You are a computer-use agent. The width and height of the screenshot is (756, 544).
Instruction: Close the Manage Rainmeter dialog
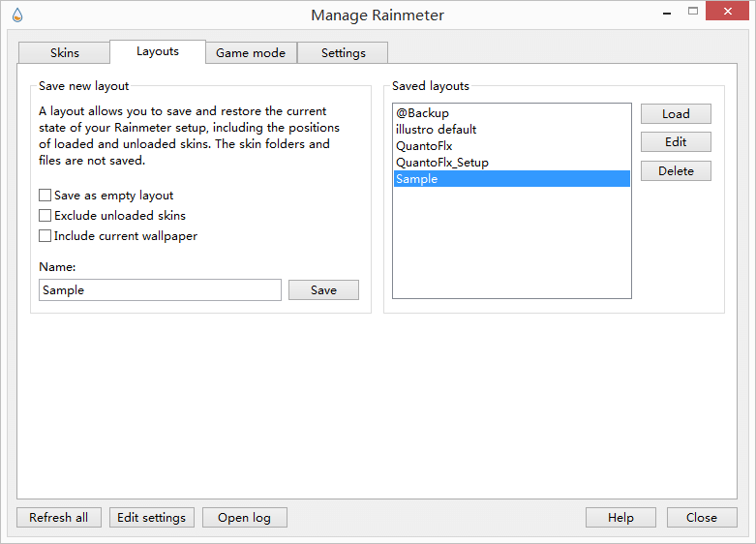point(702,518)
